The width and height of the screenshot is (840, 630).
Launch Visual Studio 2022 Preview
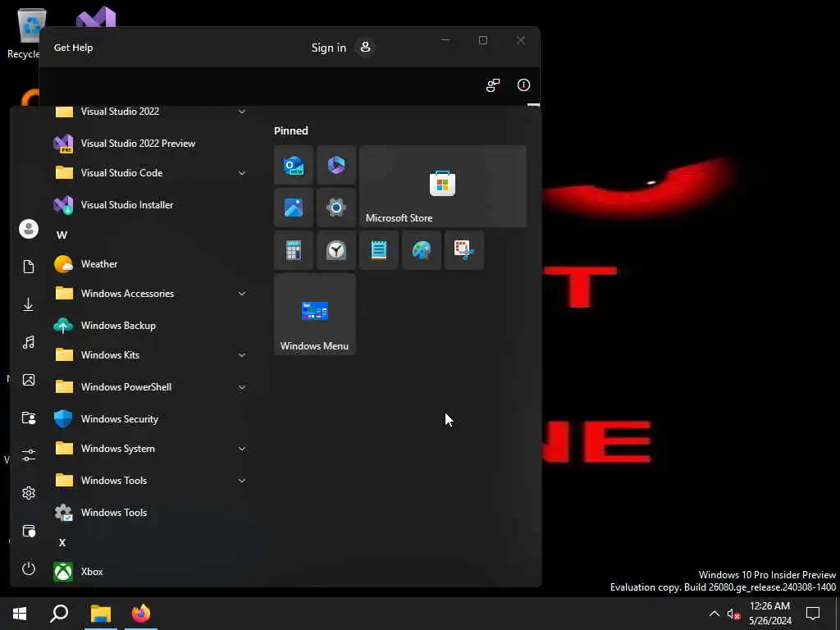(x=151, y=143)
